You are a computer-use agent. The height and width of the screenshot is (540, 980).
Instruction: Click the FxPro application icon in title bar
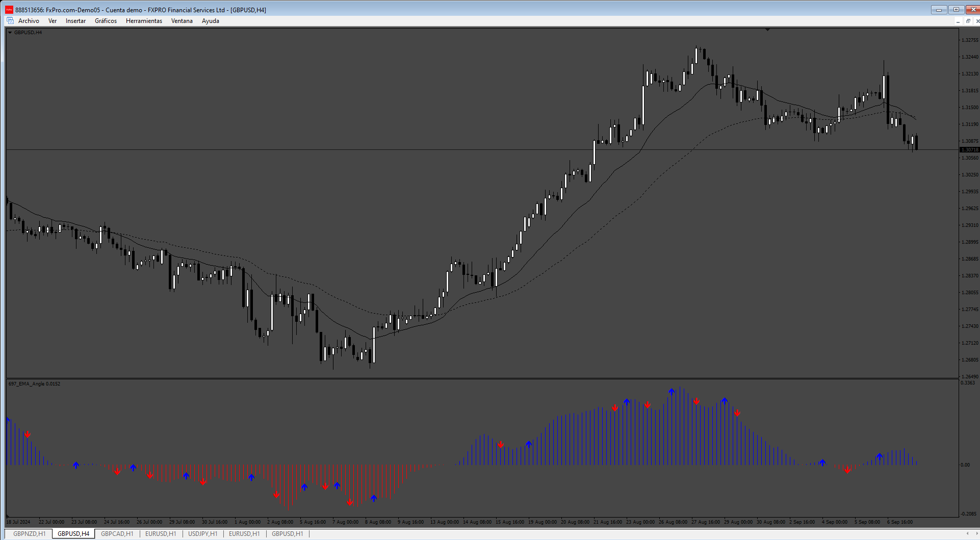(x=9, y=10)
